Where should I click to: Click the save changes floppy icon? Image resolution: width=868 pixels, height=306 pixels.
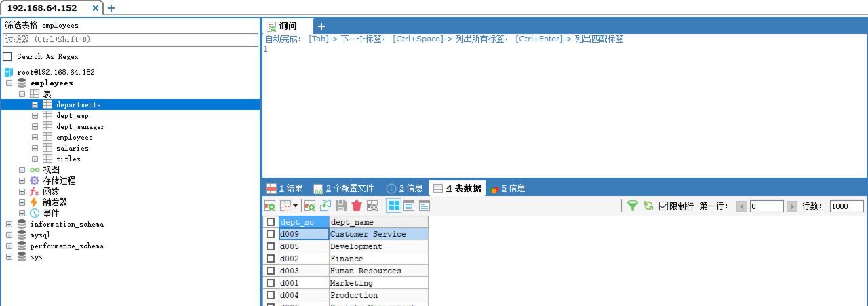point(341,206)
